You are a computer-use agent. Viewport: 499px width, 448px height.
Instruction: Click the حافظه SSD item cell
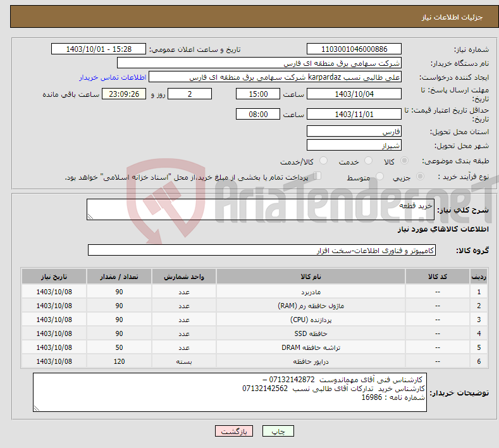click(311, 333)
